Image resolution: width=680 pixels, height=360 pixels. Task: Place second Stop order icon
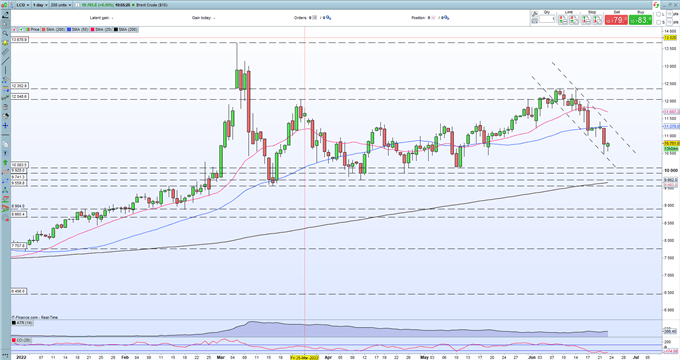[597, 20]
